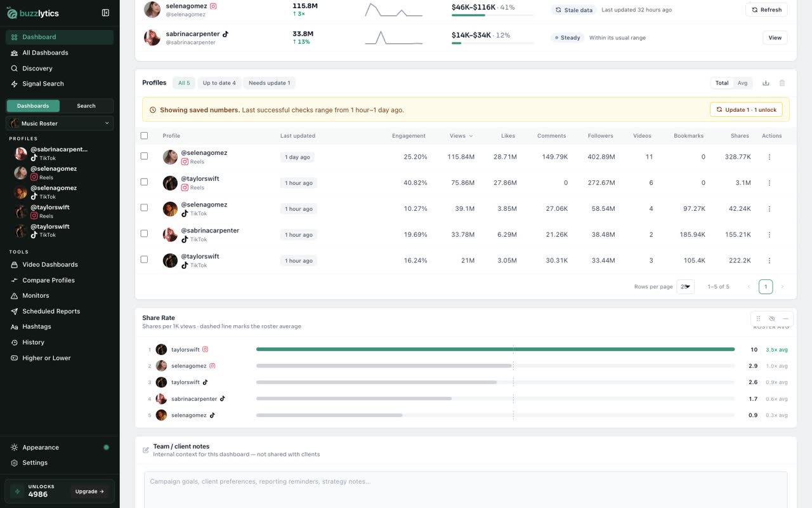Click the trash icon in Profiles header

(782, 83)
